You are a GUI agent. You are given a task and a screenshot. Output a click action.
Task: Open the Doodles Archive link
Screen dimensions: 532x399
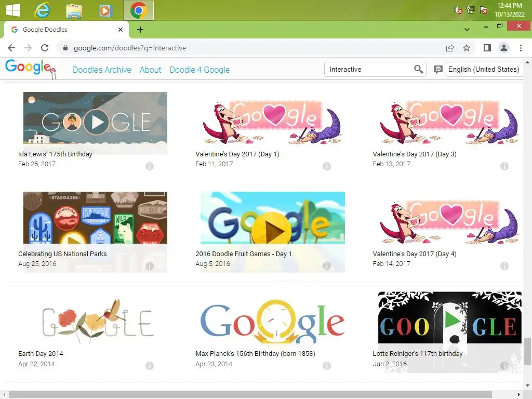coord(102,70)
